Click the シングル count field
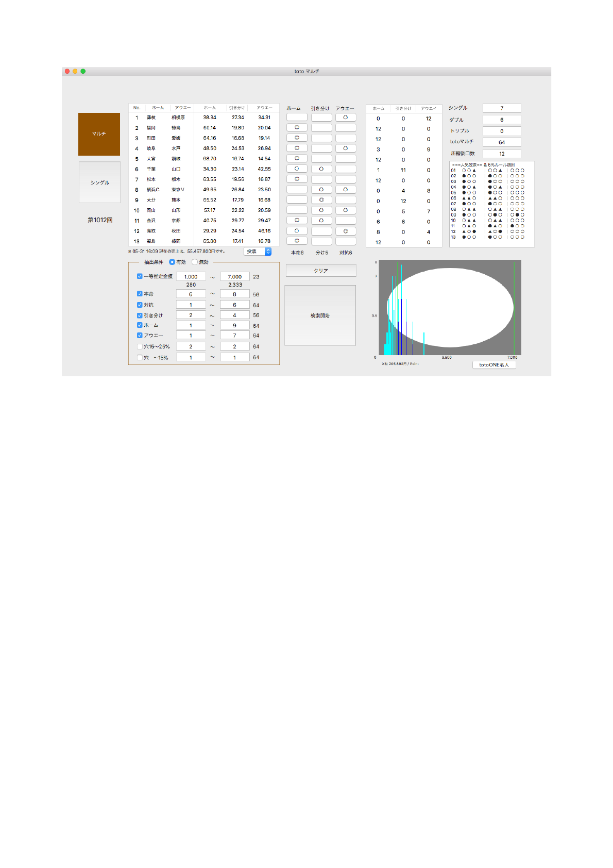Screen dimensions: 613x868 [502, 108]
